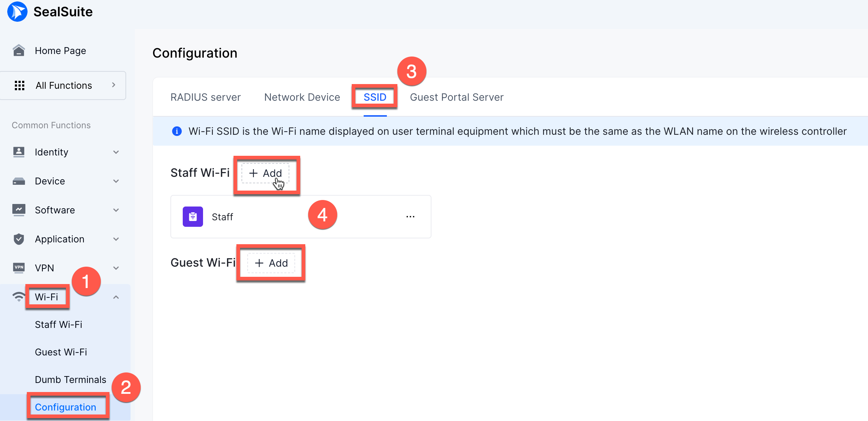Screen dimensions: 868x421
Task: Click the Device menu label
Action: pyautogui.click(x=50, y=181)
